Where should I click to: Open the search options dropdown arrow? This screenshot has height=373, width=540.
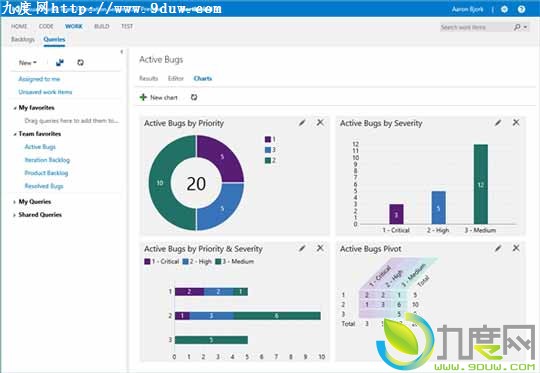point(526,27)
